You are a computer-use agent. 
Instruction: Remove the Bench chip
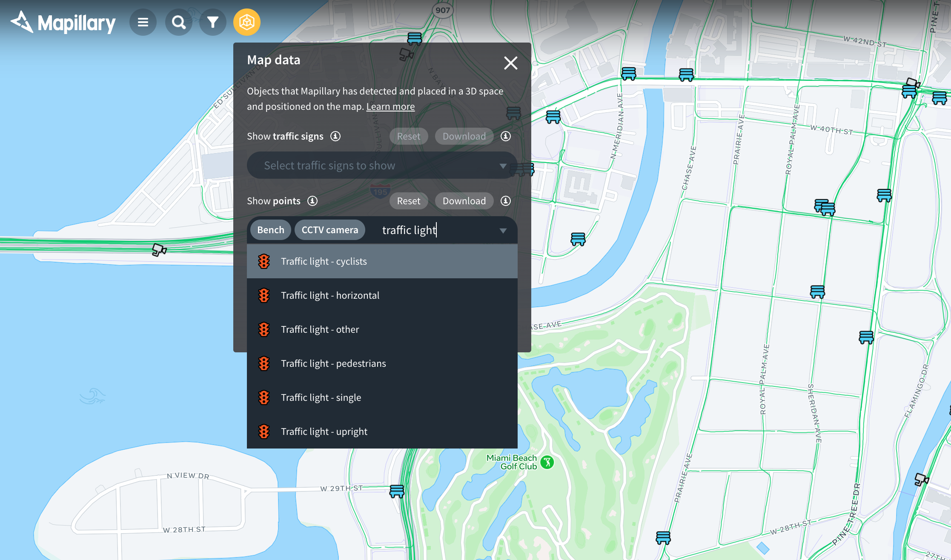pos(270,230)
